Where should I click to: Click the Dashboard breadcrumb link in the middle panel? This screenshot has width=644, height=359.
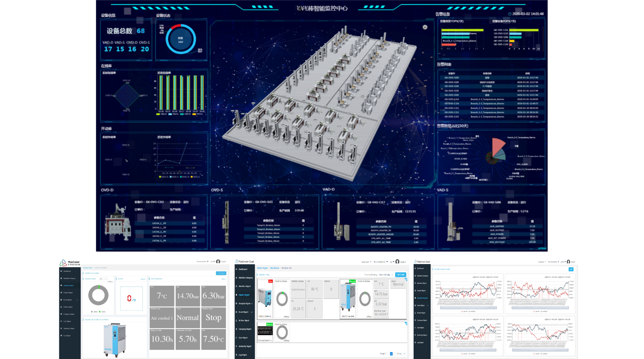[x=274, y=268]
